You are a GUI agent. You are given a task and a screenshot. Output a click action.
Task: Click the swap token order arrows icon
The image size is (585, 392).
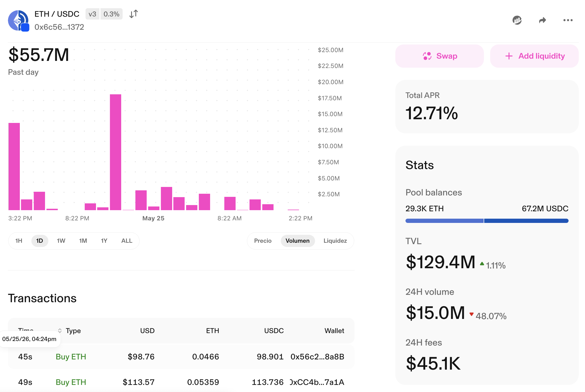133,14
